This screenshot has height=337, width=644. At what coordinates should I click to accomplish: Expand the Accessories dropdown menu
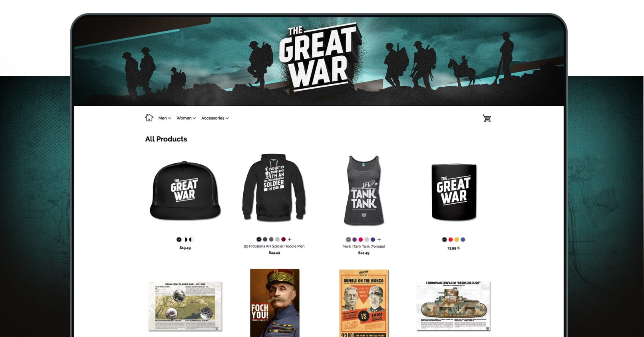tap(215, 118)
